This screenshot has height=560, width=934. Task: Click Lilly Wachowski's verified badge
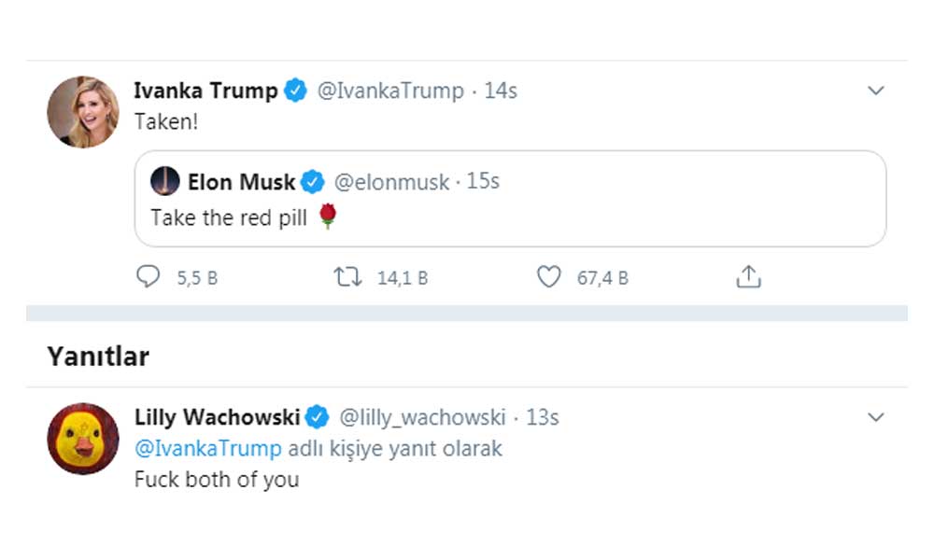point(317,417)
